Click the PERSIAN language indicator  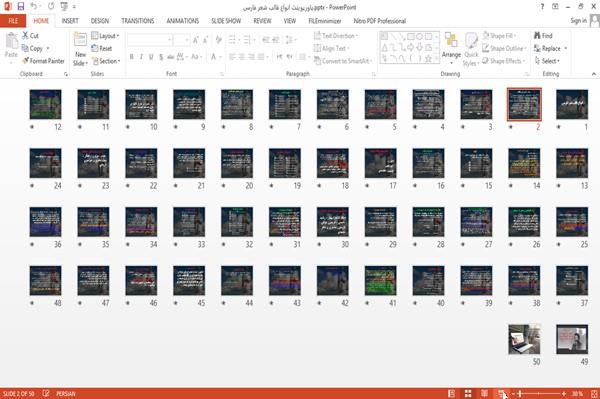(x=66, y=394)
